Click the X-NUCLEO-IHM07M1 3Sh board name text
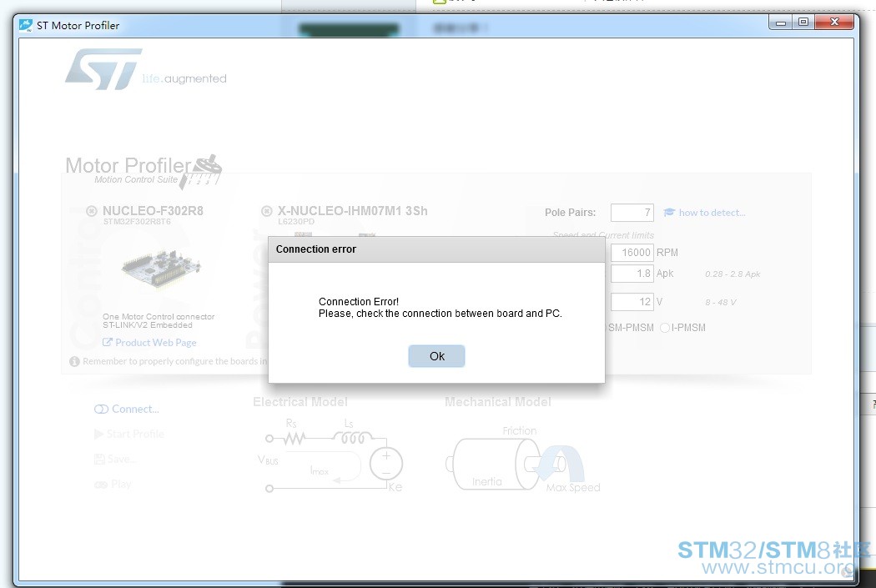 [353, 211]
